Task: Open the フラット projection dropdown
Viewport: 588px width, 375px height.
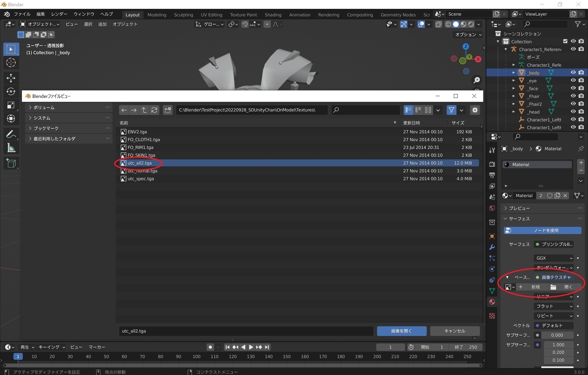Action: (554, 306)
